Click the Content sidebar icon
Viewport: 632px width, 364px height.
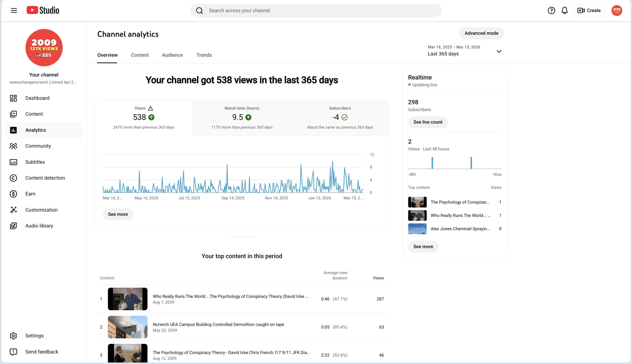[13, 114]
